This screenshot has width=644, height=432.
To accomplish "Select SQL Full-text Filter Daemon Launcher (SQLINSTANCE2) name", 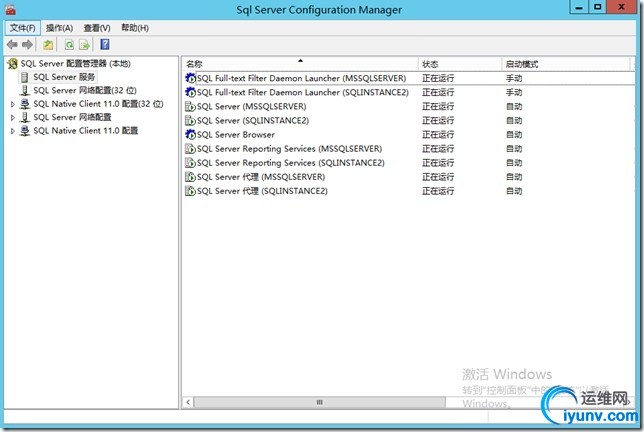I will (303, 92).
